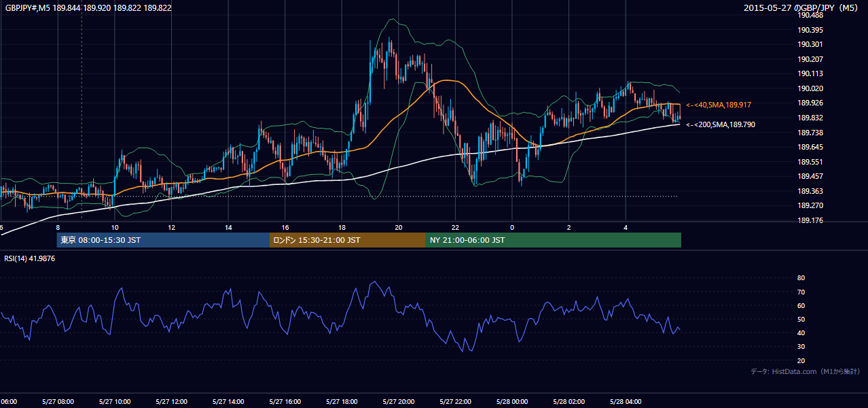Viewport: 868px width, 408px height.
Task: Click hour tick '2' above the NY session bar
Action: [569, 227]
